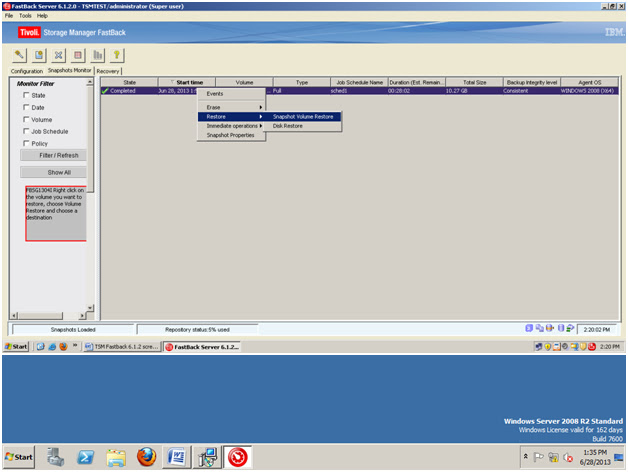This screenshot has height=472, width=628.
Task: Click the computers icon next to Word on taskbar
Action: 207,457
